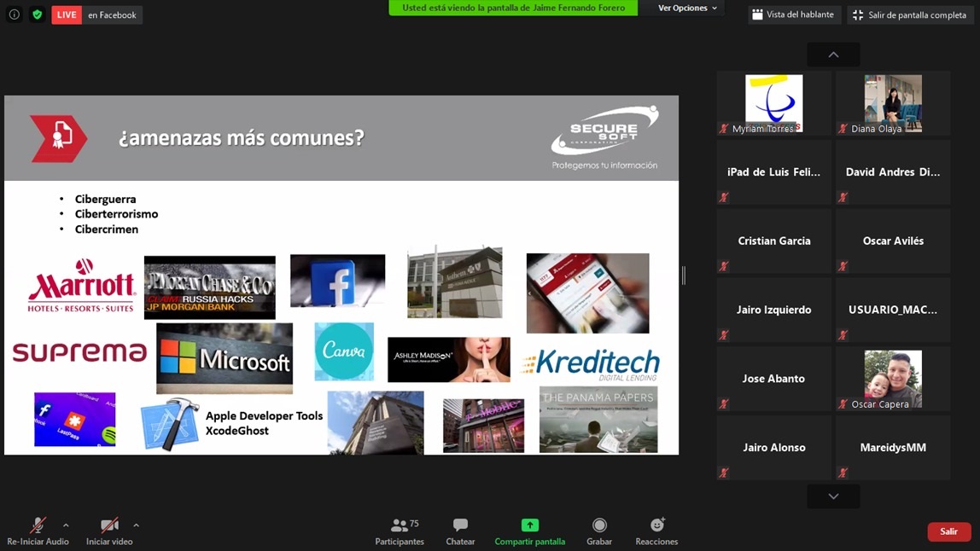Image resolution: width=980 pixels, height=551 pixels.
Task: Click the LastPass app icons image
Action: coord(75,419)
